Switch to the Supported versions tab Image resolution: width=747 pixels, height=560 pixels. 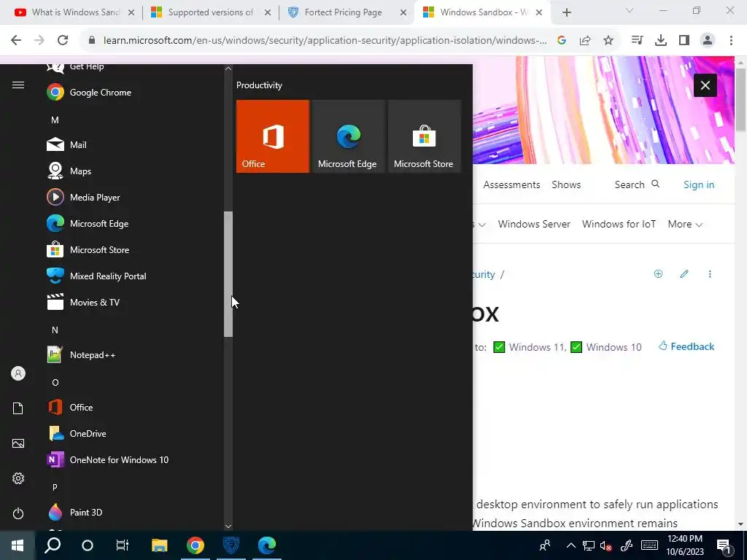[211, 12]
